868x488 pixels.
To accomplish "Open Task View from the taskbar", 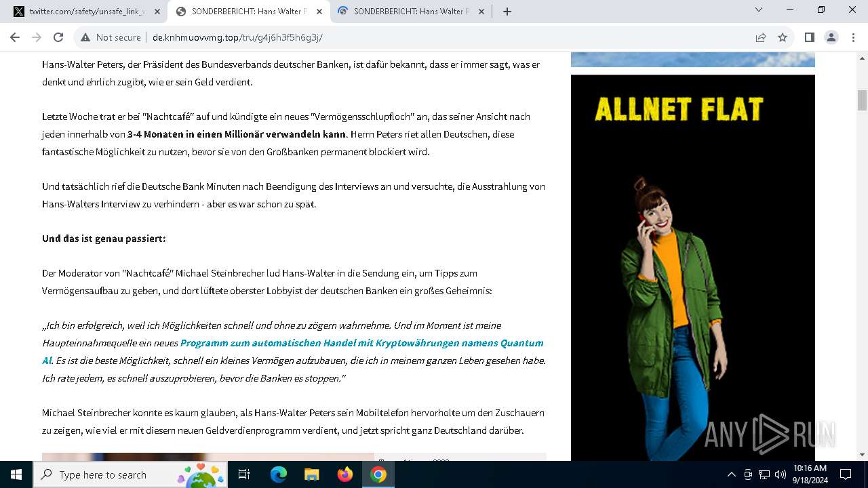I will [x=244, y=474].
